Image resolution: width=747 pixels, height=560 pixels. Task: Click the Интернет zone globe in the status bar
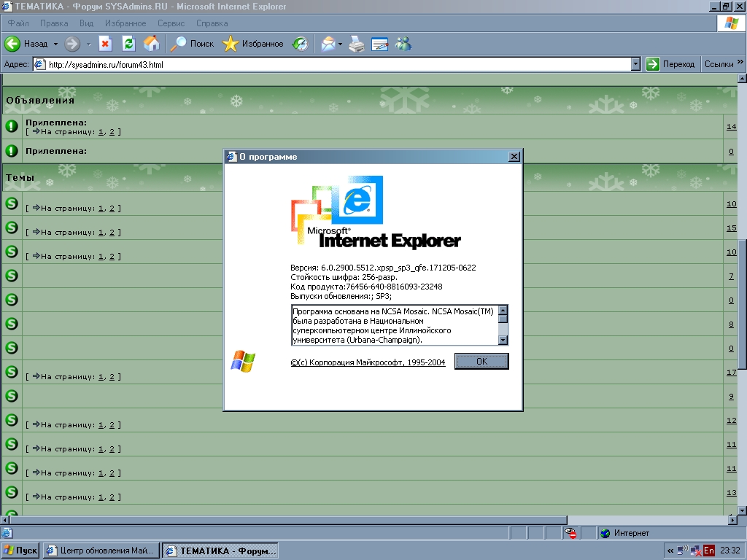605,533
